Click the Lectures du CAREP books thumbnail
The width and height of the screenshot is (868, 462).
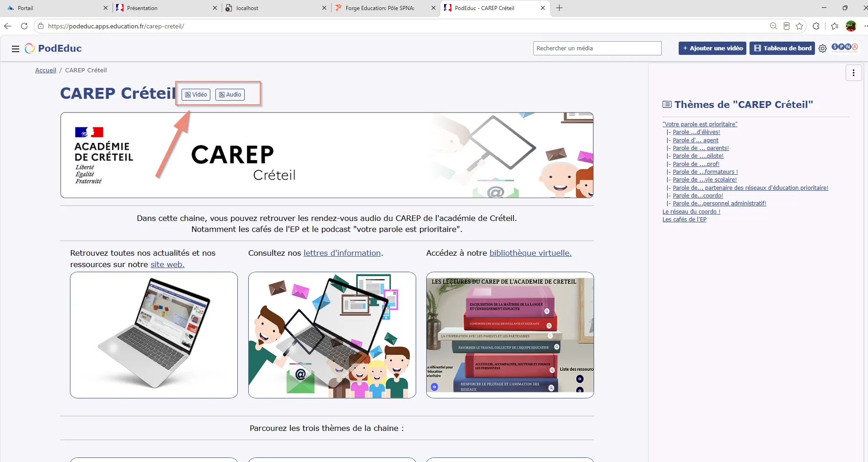click(510, 335)
